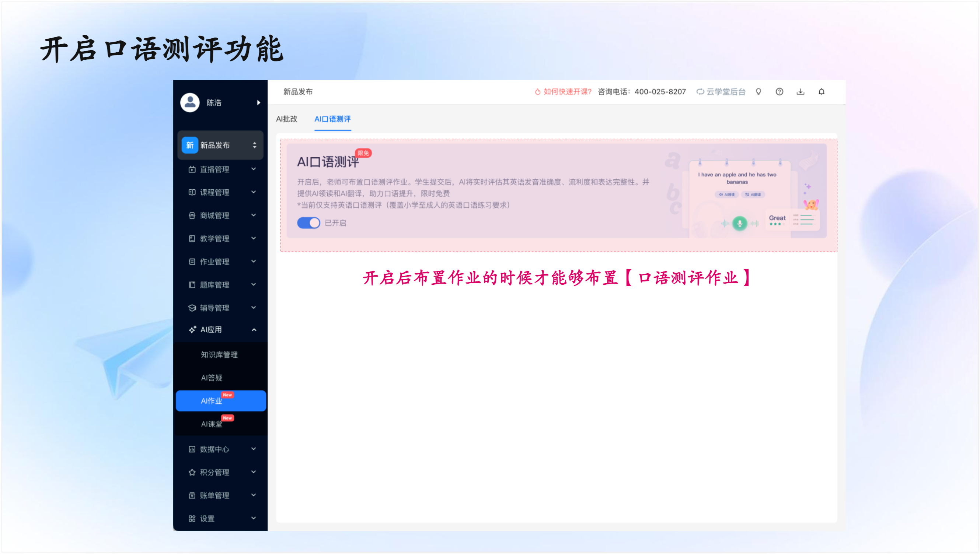
Task: Select 知识库管理 in sidebar
Action: 219,355
